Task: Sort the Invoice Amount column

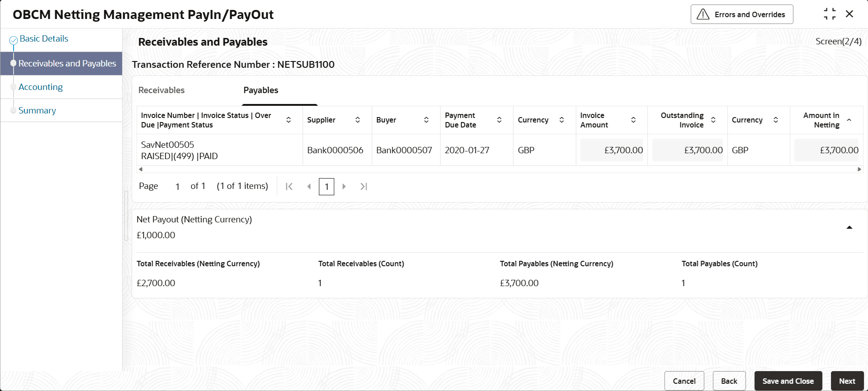Action: (633, 120)
